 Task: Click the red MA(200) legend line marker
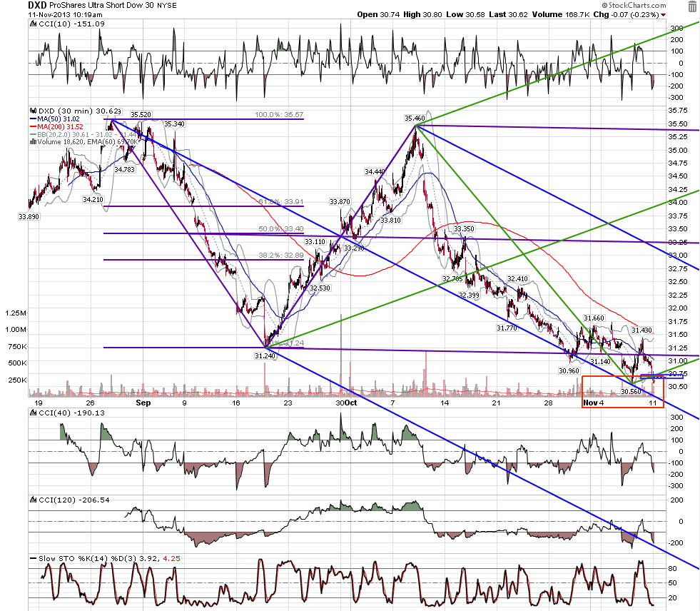33,127
